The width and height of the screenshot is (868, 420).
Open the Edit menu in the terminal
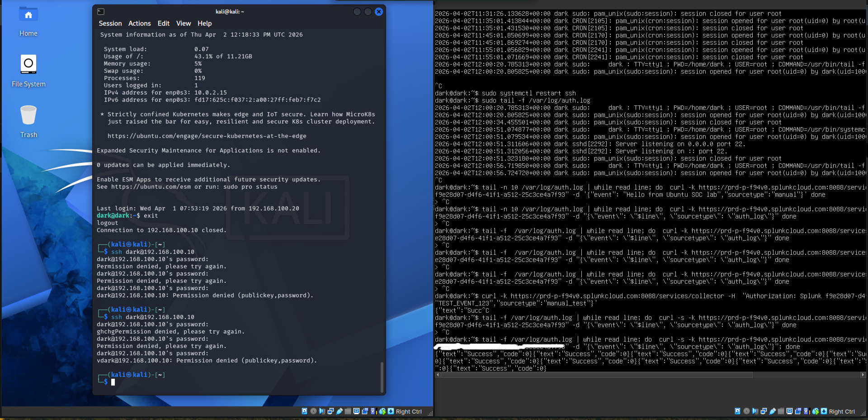[x=164, y=24]
